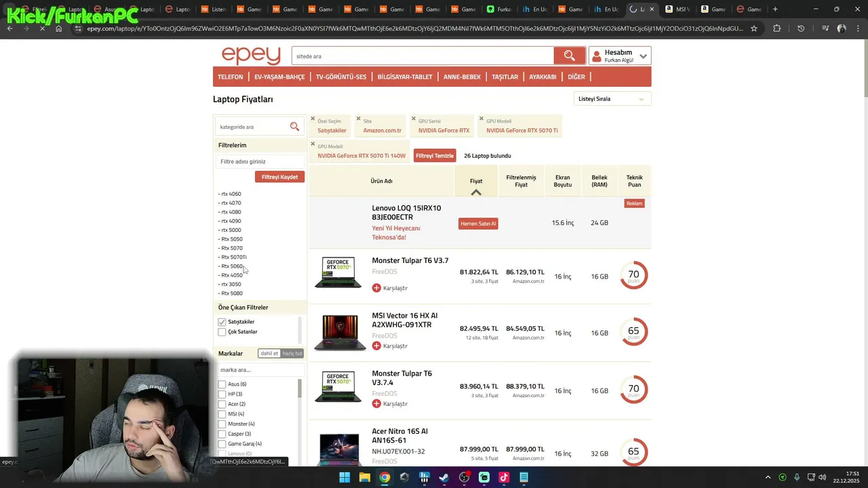
Task: Remove the Amazon.com.tr site filter chip
Action: click(357, 119)
